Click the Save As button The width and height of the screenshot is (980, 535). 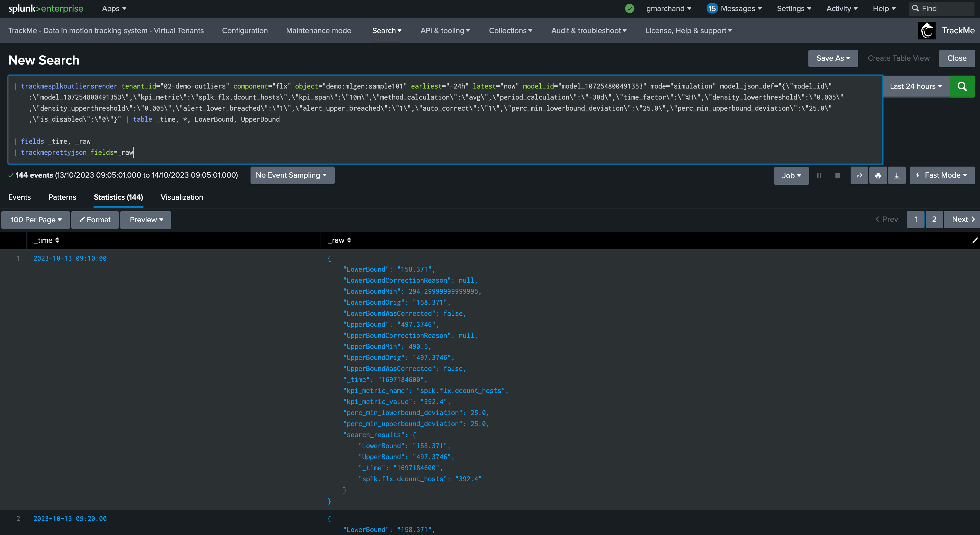pyautogui.click(x=833, y=58)
